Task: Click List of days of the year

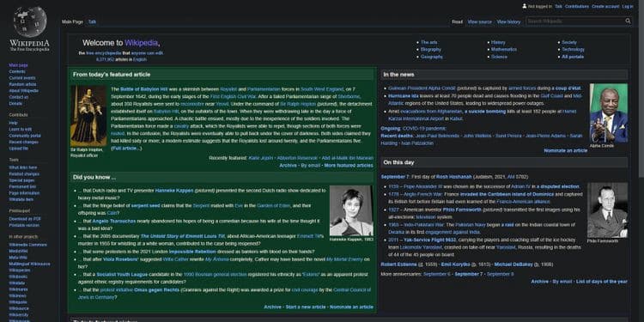Action: (602, 282)
